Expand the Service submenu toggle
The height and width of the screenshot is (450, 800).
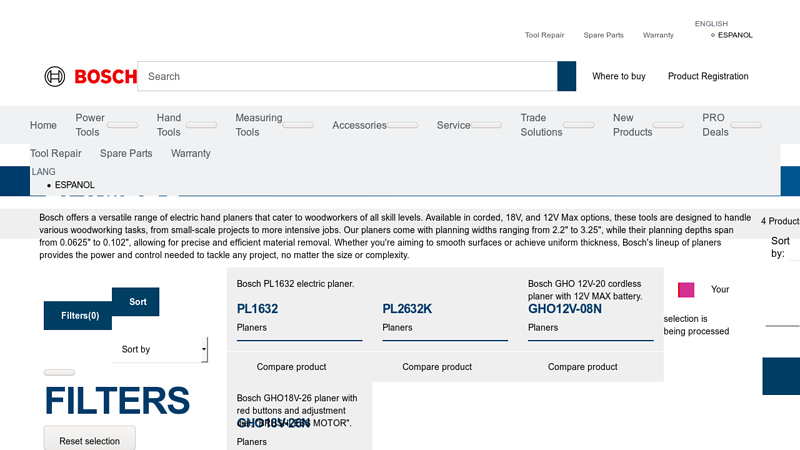point(486,125)
